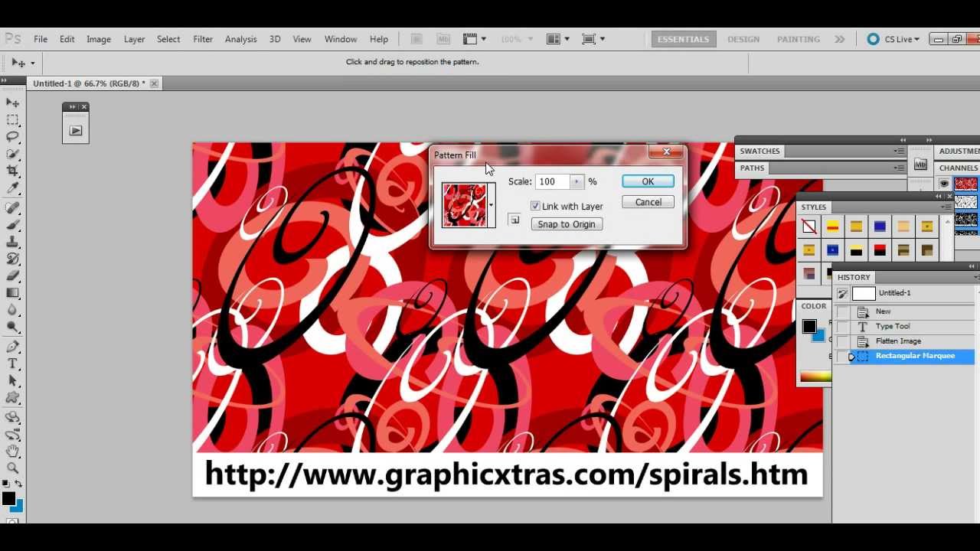Click the blue style swatch in Styles panel
The image size is (980, 551).
880,227
